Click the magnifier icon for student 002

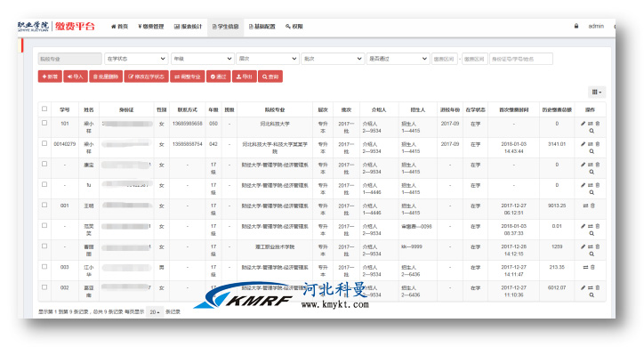pyautogui.click(x=592, y=295)
